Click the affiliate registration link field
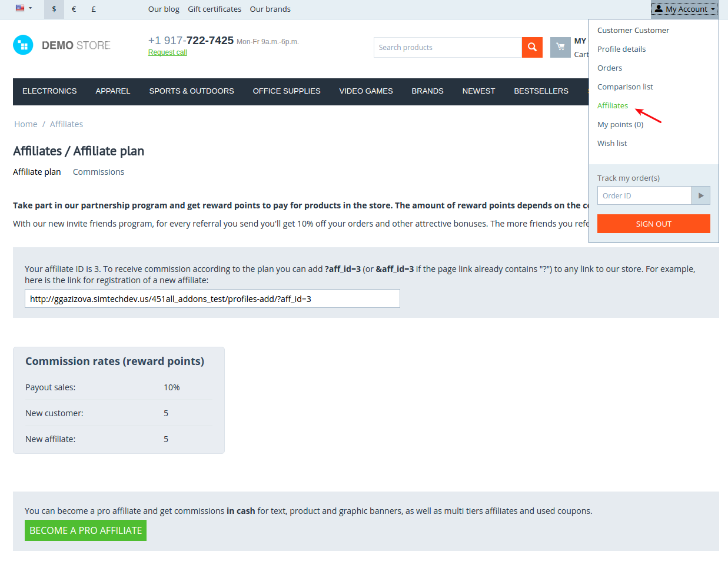The image size is (728, 561). 212,298
